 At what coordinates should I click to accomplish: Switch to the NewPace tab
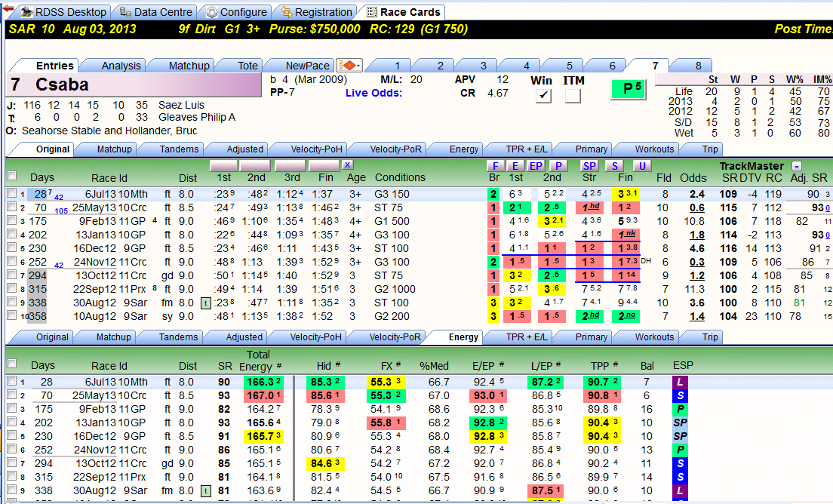[308, 66]
